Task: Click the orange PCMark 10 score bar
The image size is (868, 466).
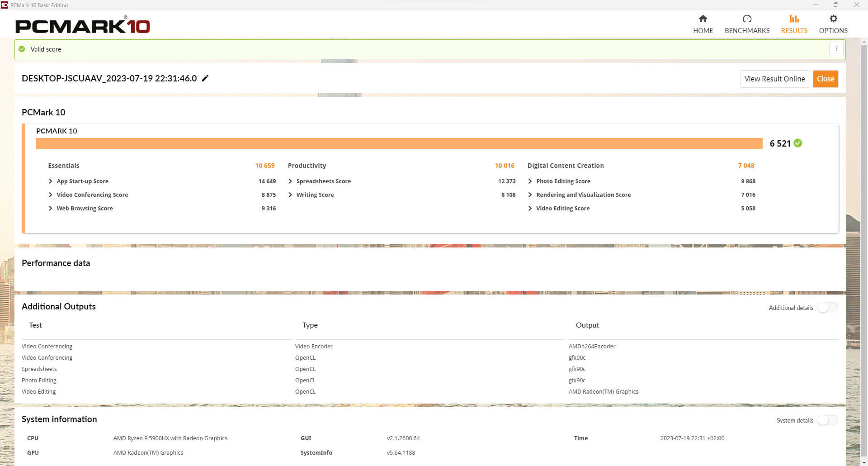Action: tap(399, 143)
